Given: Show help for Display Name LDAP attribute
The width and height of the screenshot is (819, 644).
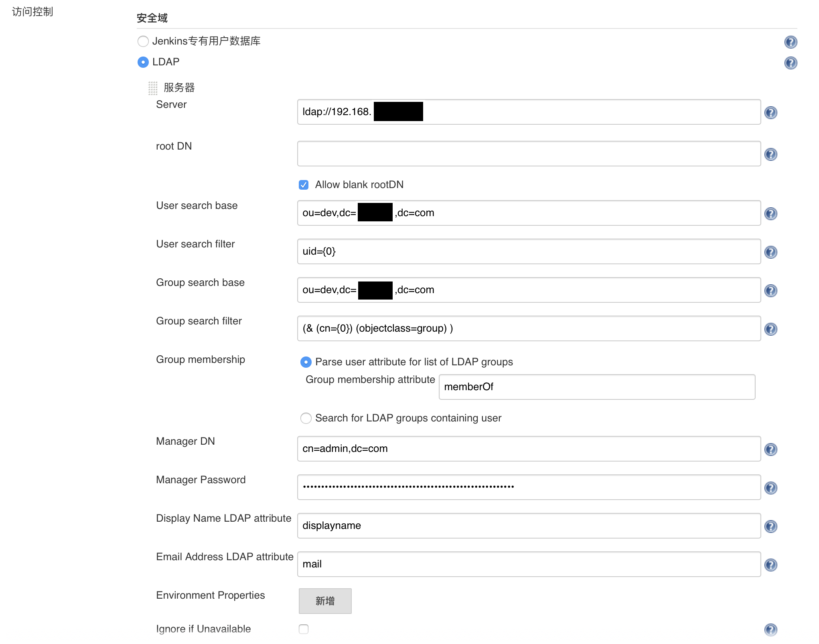Looking at the screenshot, I should coord(770,527).
